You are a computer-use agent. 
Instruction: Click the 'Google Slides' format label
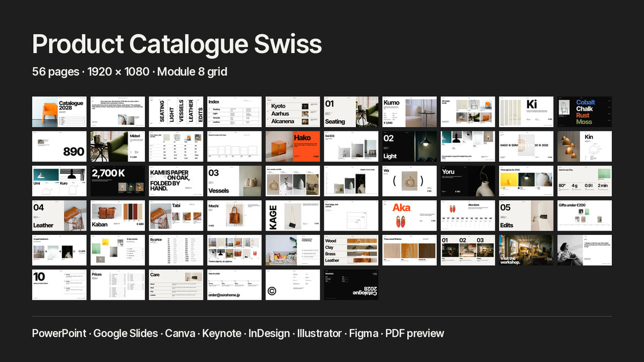[x=126, y=333]
